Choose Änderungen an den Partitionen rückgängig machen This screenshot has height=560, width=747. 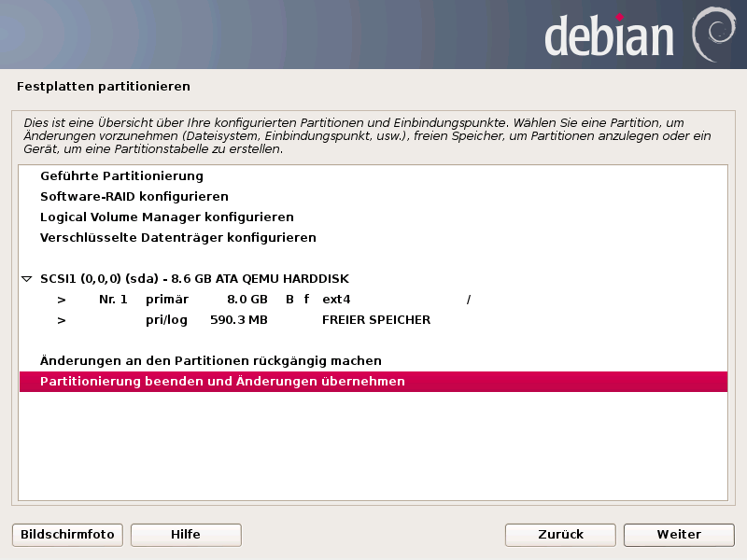coord(210,361)
